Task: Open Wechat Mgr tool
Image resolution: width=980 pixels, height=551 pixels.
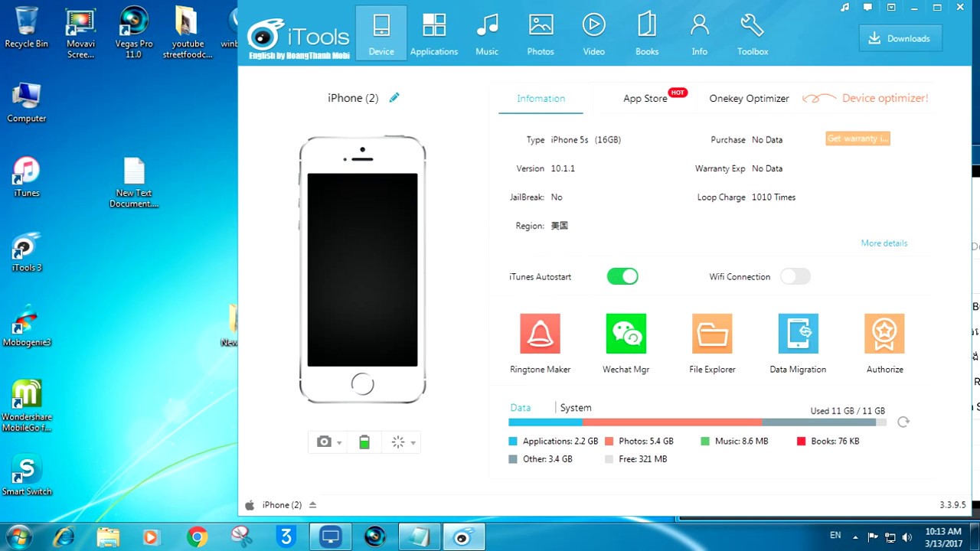Action: click(626, 343)
